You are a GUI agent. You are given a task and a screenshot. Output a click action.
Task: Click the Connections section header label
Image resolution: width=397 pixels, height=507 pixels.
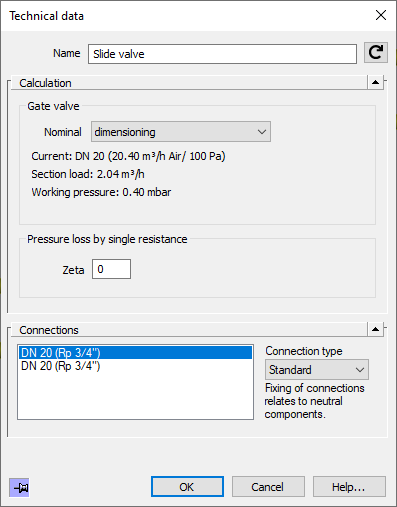49,330
